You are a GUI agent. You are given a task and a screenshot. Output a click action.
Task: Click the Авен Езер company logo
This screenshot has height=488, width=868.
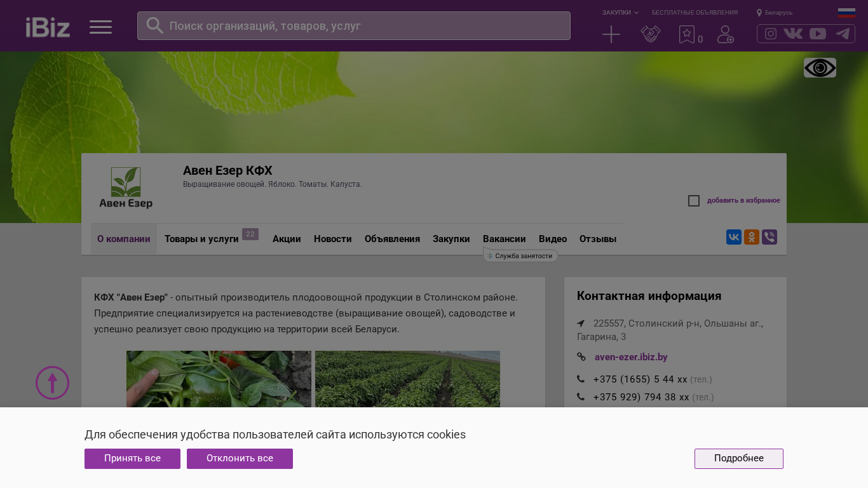126,187
